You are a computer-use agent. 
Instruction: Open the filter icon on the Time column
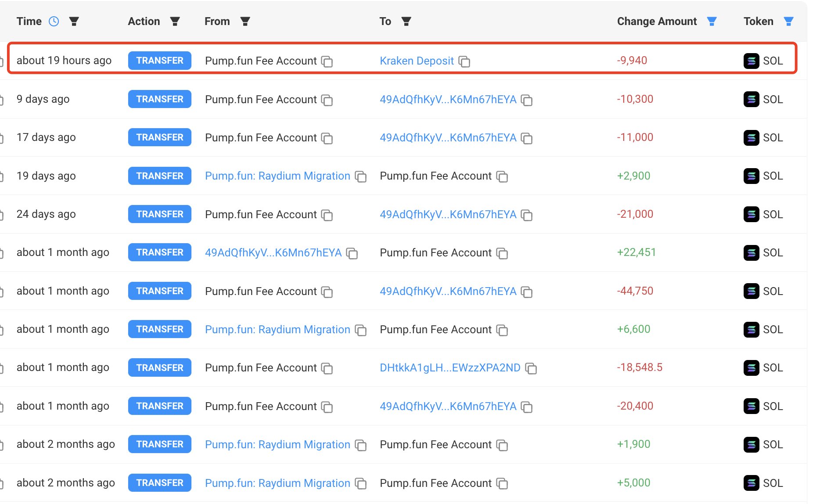click(x=74, y=21)
